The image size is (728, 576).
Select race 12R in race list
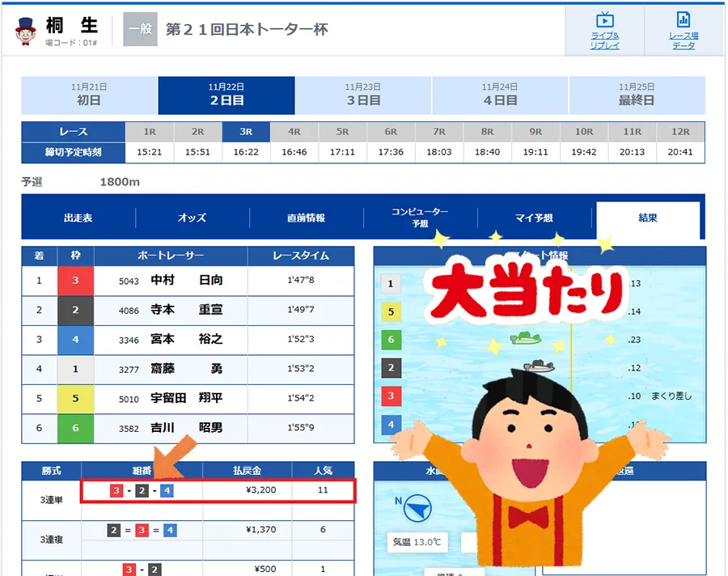(680, 132)
